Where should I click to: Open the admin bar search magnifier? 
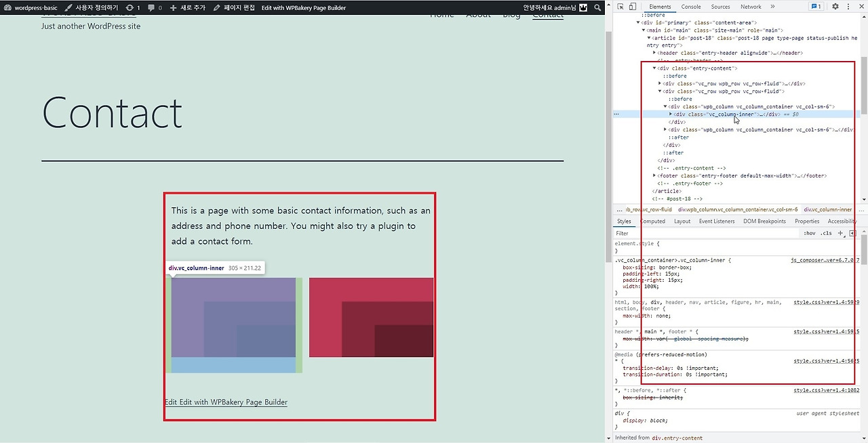pos(597,7)
